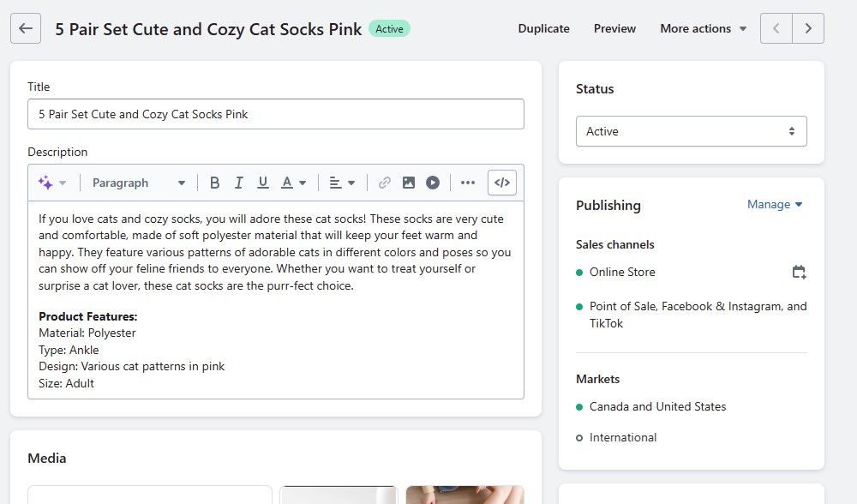Open the More actions menu
This screenshot has height=504, width=857.
pyautogui.click(x=703, y=28)
